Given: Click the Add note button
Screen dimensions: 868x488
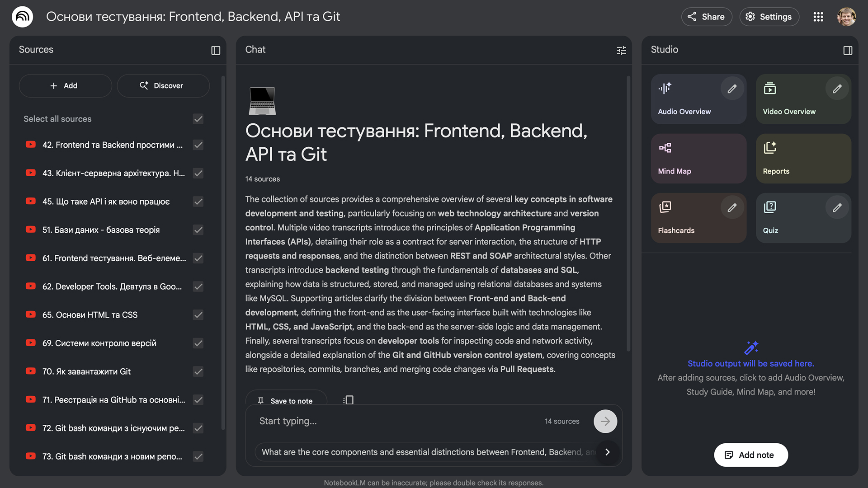Looking at the screenshot, I should pos(750,455).
